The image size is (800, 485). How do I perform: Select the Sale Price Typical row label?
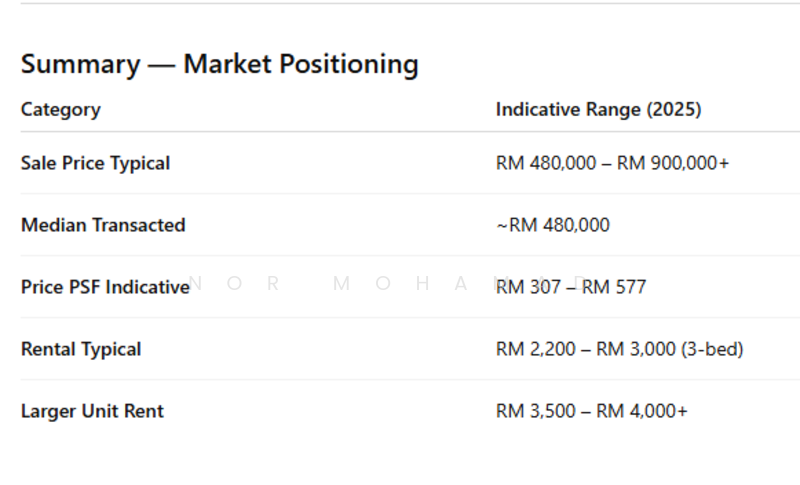(x=95, y=163)
